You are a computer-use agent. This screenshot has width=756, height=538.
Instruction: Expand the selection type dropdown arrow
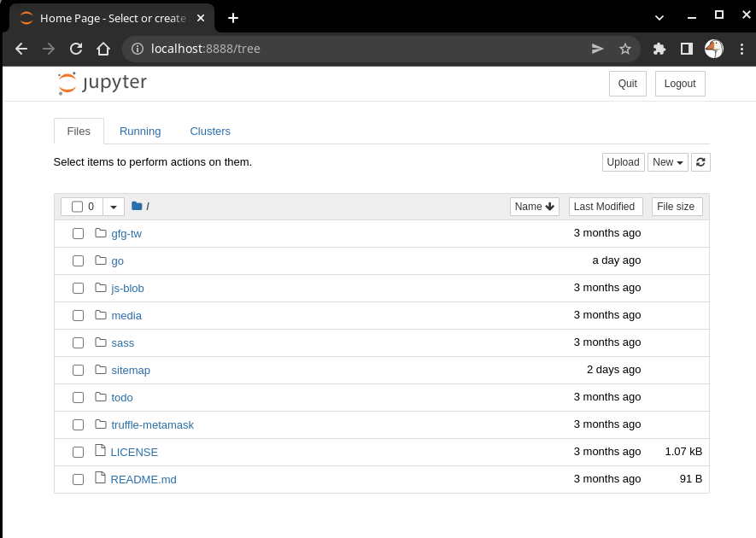(114, 207)
